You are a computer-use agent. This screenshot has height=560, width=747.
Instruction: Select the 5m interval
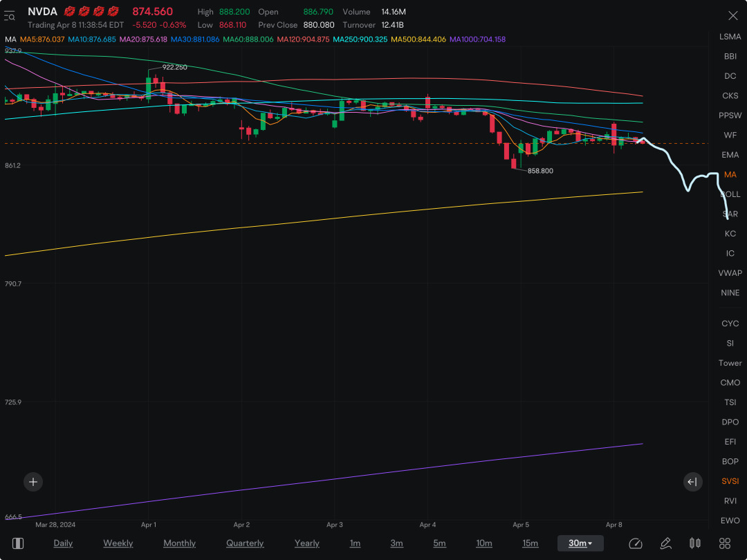pos(439,543)
